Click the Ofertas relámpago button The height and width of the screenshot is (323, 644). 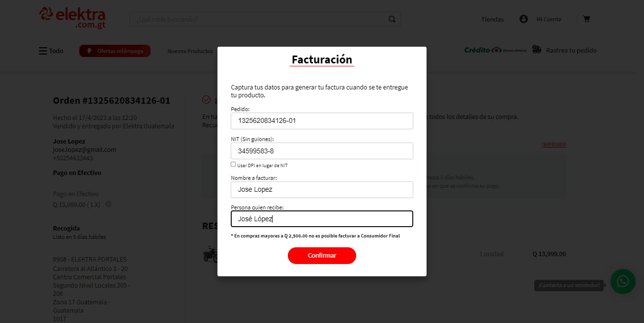[x=115, y=51]
